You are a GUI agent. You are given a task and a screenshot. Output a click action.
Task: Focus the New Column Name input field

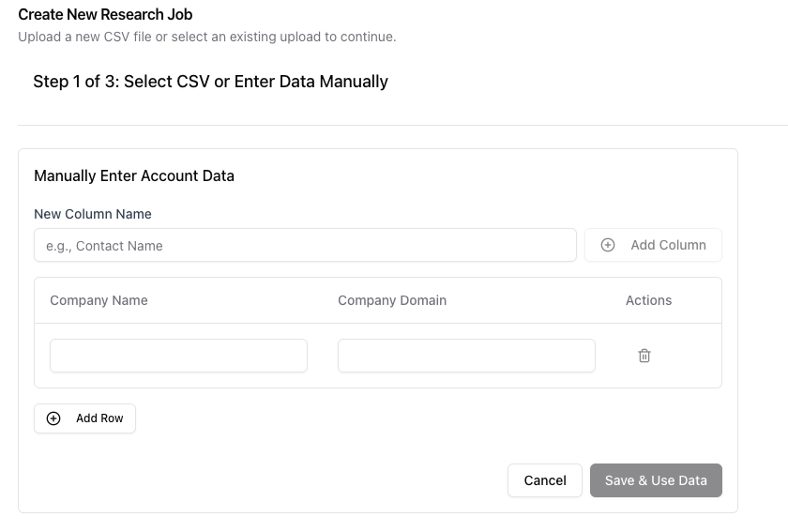pos(305,246)
